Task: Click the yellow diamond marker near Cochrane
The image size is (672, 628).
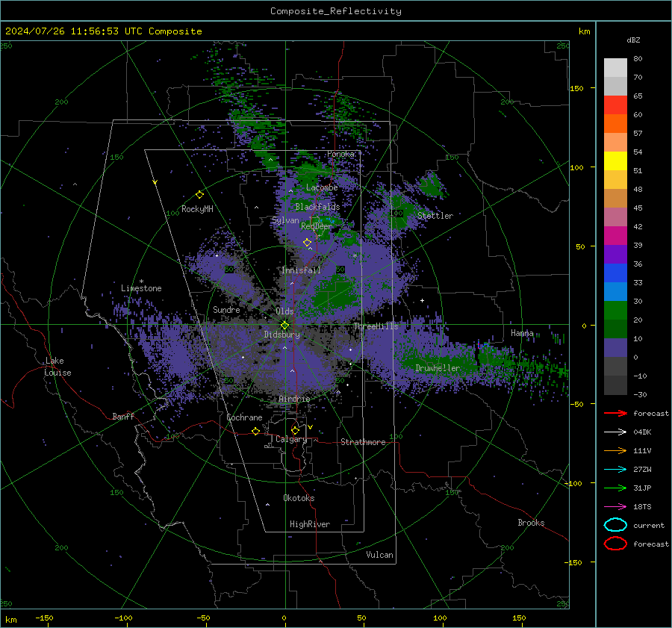Action: point(255,431)
